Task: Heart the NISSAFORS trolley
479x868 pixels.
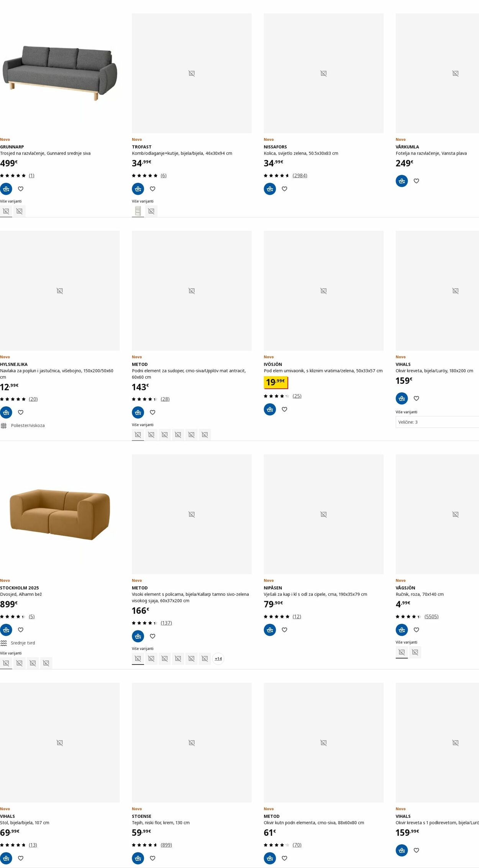Action: (284, 189)
